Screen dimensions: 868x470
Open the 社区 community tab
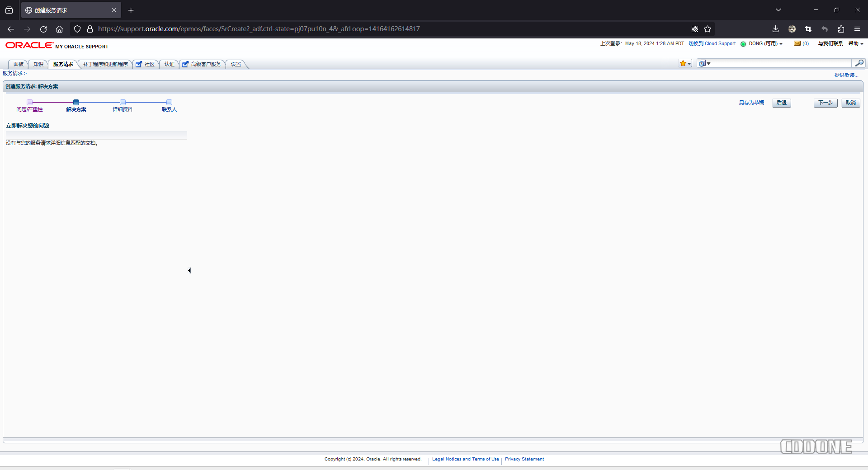tap(146, 64)
